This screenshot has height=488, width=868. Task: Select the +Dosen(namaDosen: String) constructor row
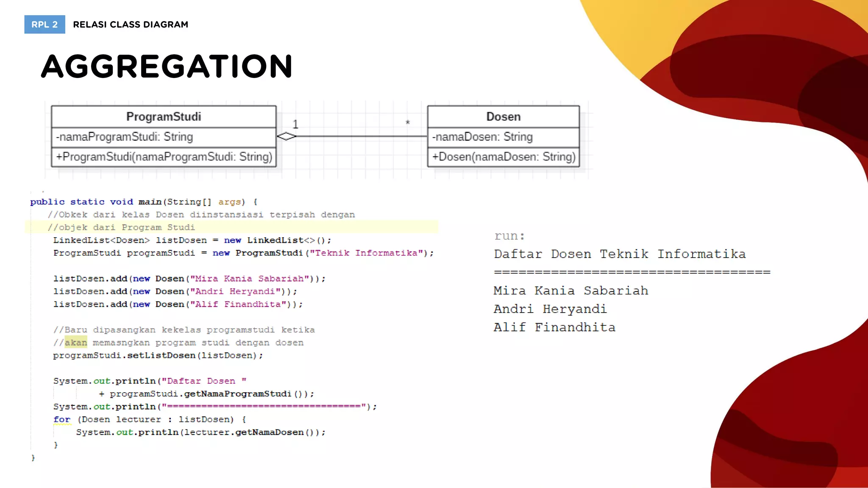[503, 157]
